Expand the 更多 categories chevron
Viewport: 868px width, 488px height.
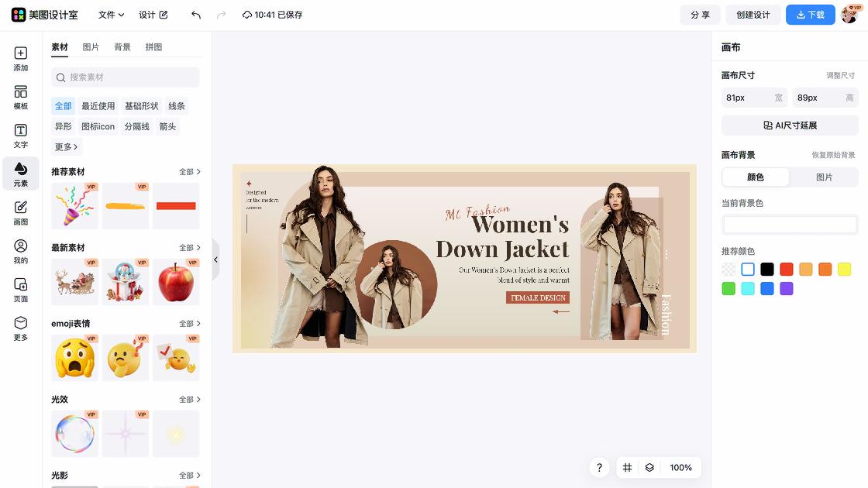67,147
